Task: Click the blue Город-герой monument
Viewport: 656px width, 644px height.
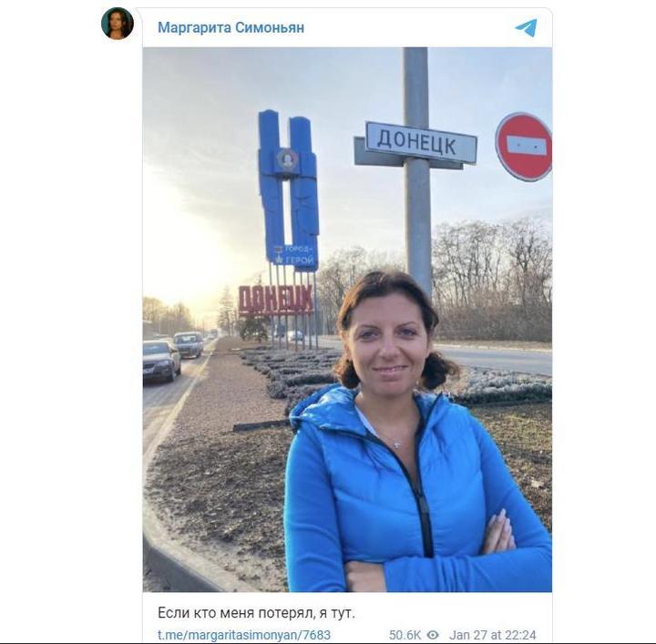Action: click(289, 190)
